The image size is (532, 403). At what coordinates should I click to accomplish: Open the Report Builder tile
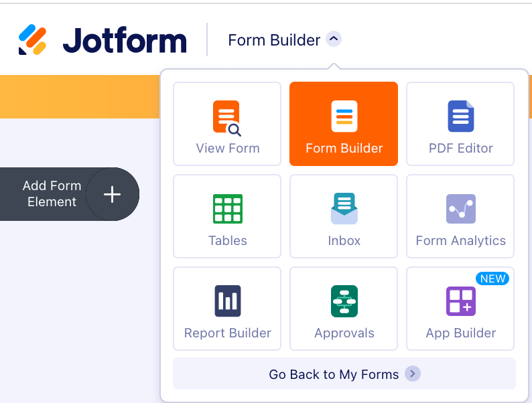pyautogui.click(x=227, y=309)
